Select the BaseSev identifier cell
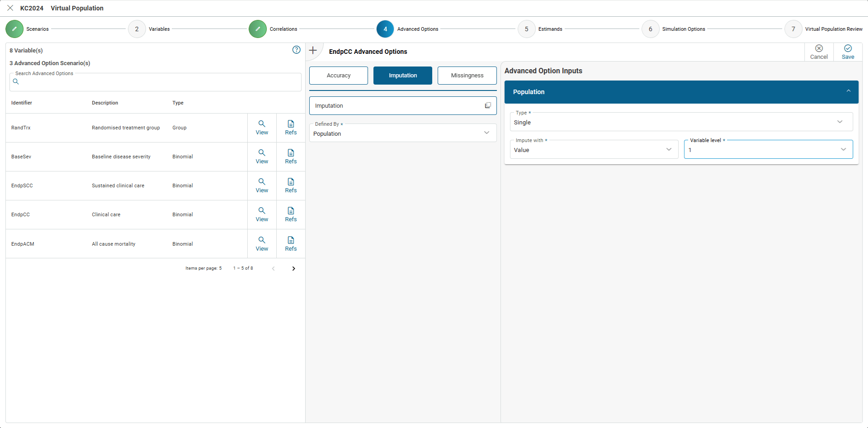The width and height of the screenshot is (868, 428). [x=21, y=157]
